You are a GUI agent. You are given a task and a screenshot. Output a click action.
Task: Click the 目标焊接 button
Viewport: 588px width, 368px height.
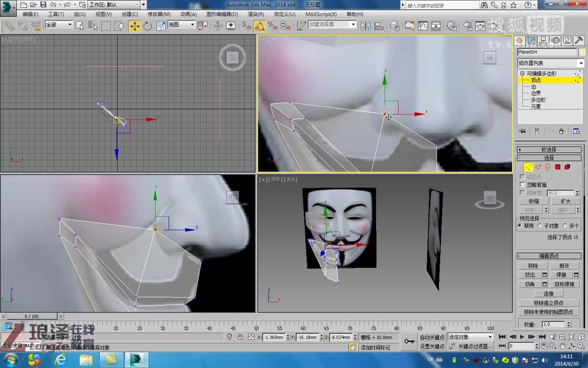pyautogui.click(x=565, y=284)
